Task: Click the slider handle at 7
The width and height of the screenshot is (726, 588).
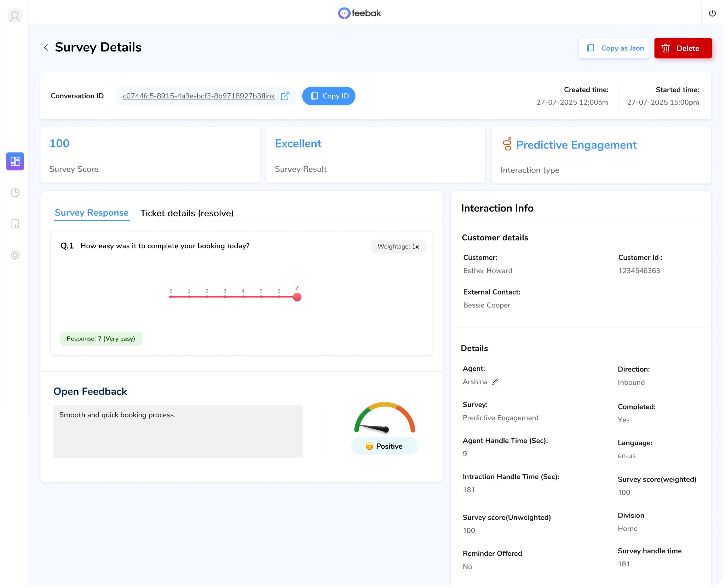Action: (297, 297)
